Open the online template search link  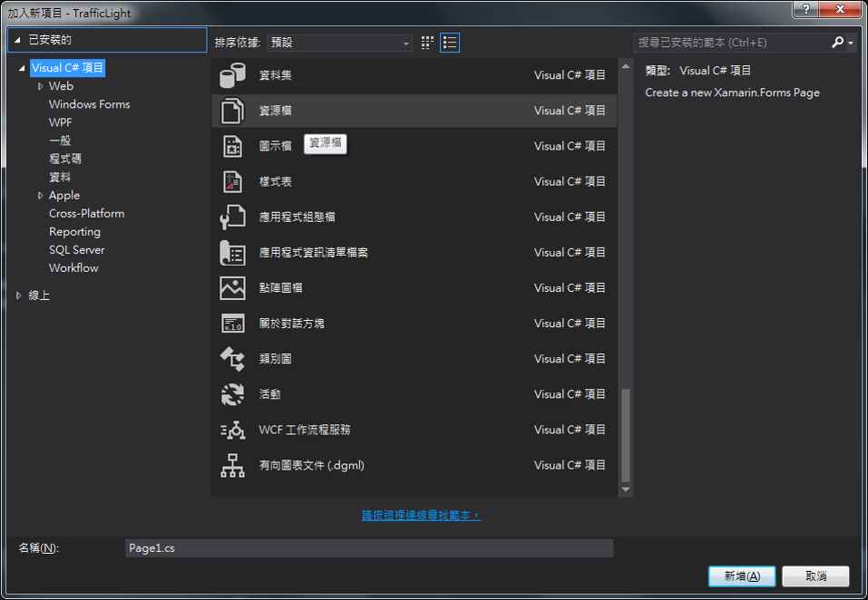pos(421,515)
